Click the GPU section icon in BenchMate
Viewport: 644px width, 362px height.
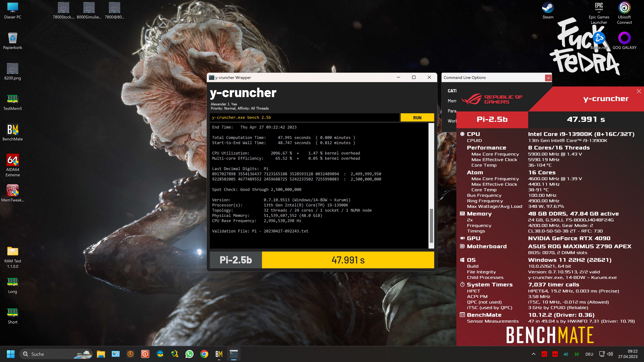click(x=462, y=238)
